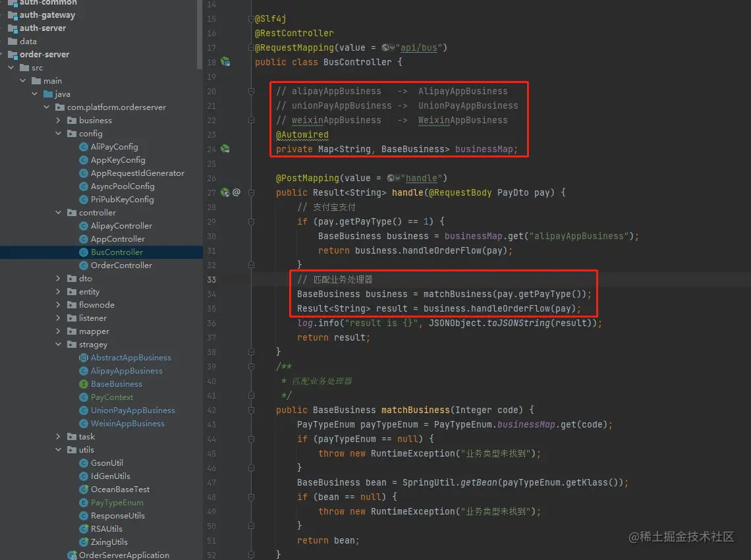Collapse the com.platform.orderserver package arrow
Image resolution: width=751 pixels, height=560 pixels.
tap(47, 107)
